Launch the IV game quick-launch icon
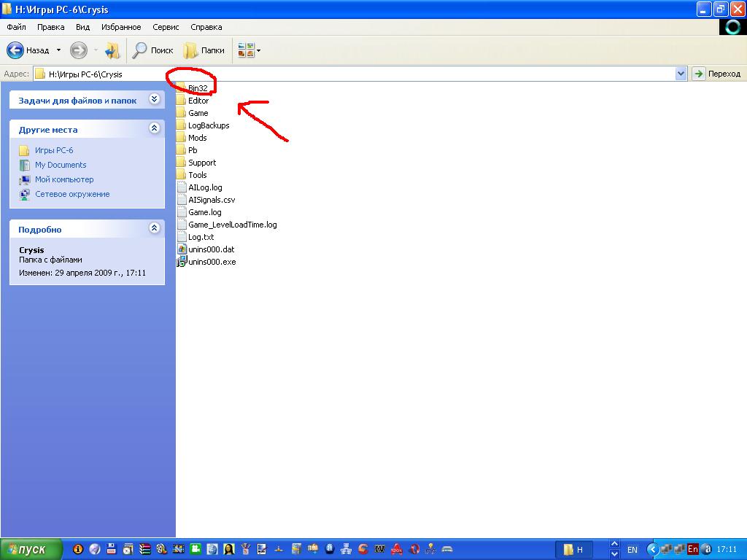Image resolution: width=747 pixels, height=560 pixels. (379, 549)
